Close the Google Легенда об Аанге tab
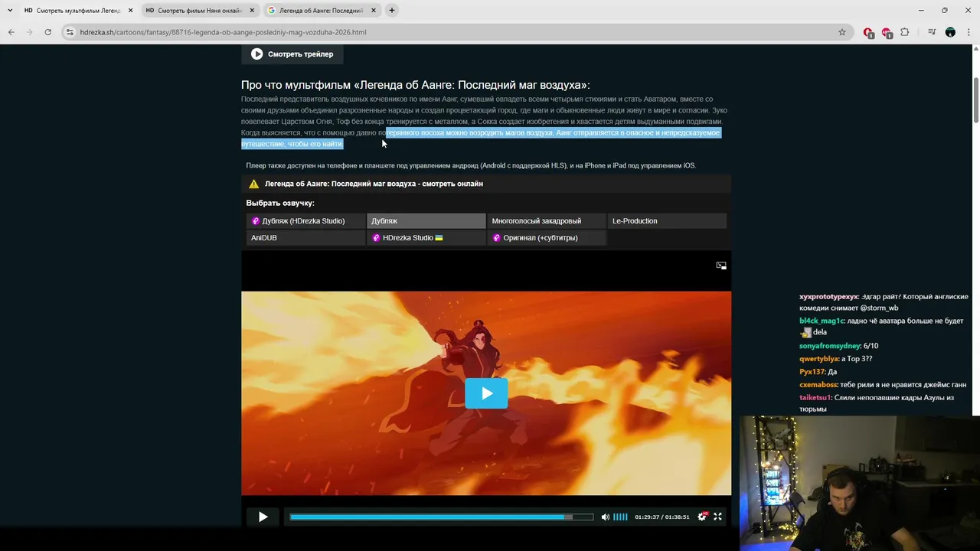Image resolution: width=980 pixels, height=551 pixels. pyautogui.click(x=373, y=11)
